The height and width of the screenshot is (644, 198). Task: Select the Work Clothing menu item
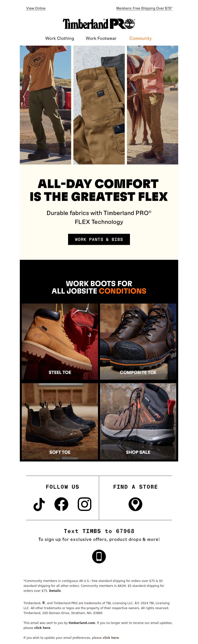point(60,38)
